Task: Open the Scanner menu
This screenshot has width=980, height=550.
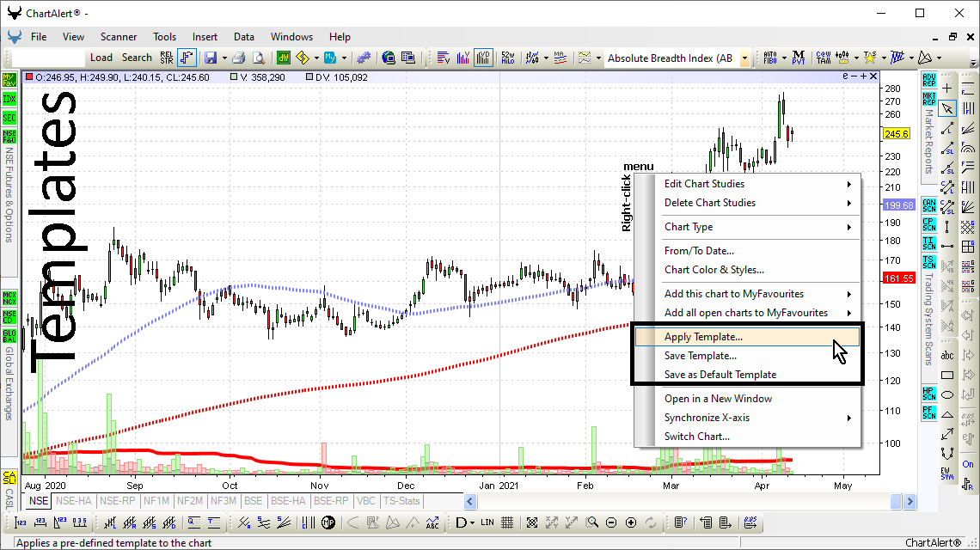Action: coord(118,37)
